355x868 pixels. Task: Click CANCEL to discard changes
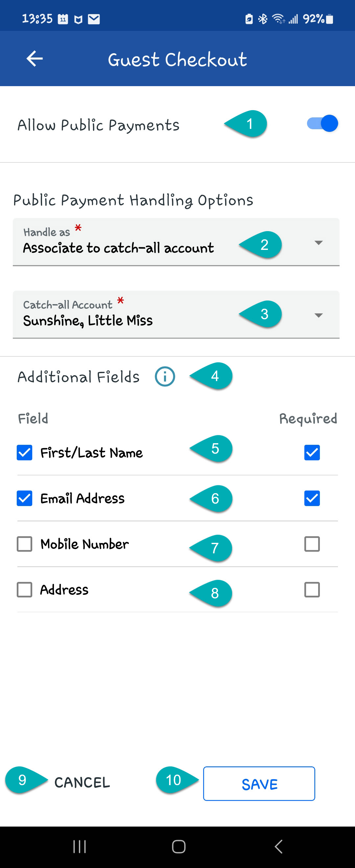click(82, 783)
